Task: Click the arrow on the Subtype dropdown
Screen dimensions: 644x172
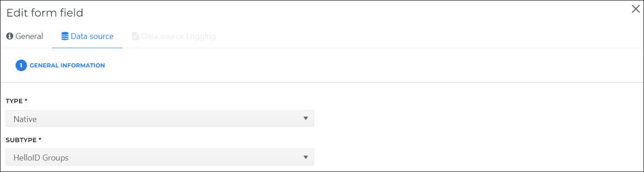Action: click(x=306, y=157)
